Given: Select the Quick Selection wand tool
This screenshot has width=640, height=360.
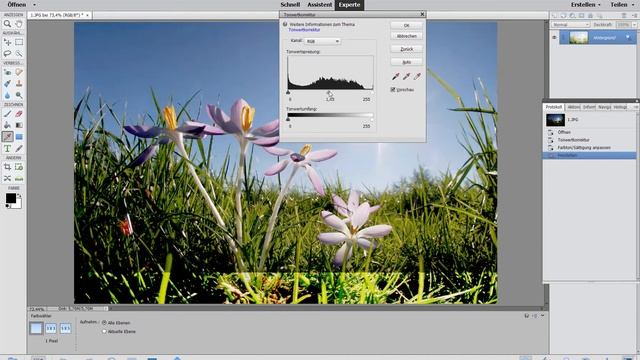Looking at the screenshot, I should click(x=19, y=53).
